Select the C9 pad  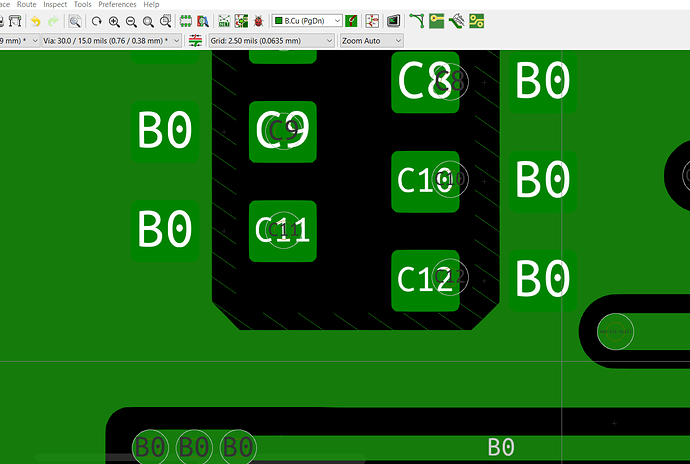[x=283, y=132]
